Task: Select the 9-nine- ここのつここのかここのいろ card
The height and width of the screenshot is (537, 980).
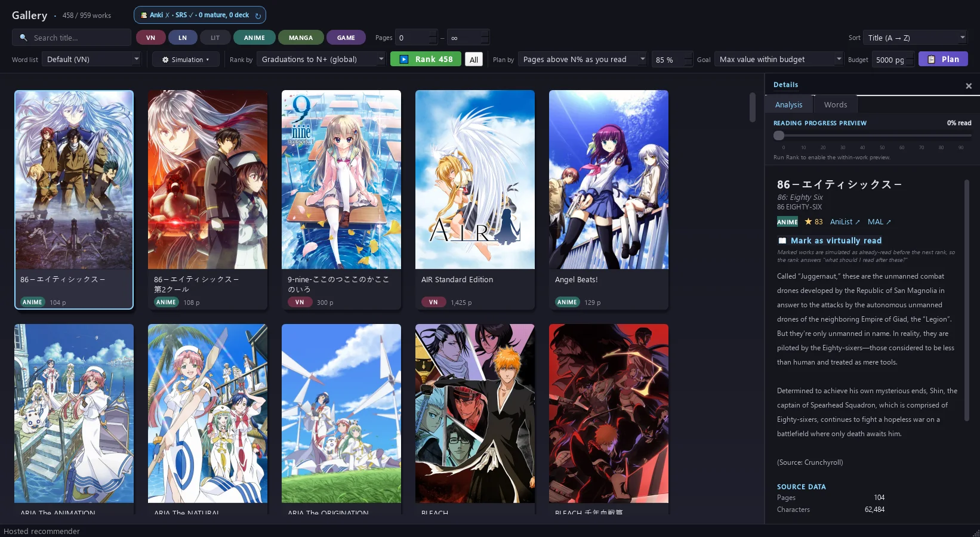Action: tap(341, 200)
